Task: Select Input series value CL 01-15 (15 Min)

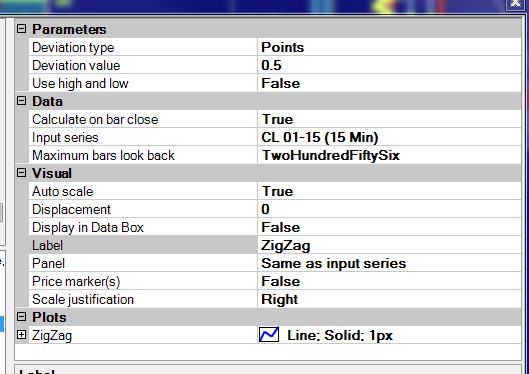Action: pyautogui.click(x=389, y=137)
